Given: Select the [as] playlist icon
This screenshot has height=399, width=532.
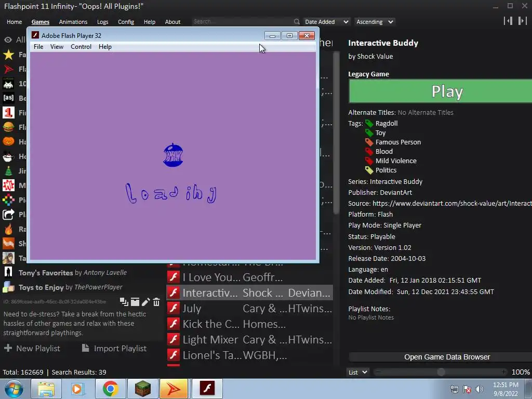Looking at the screenshot, I should (8, 98).
